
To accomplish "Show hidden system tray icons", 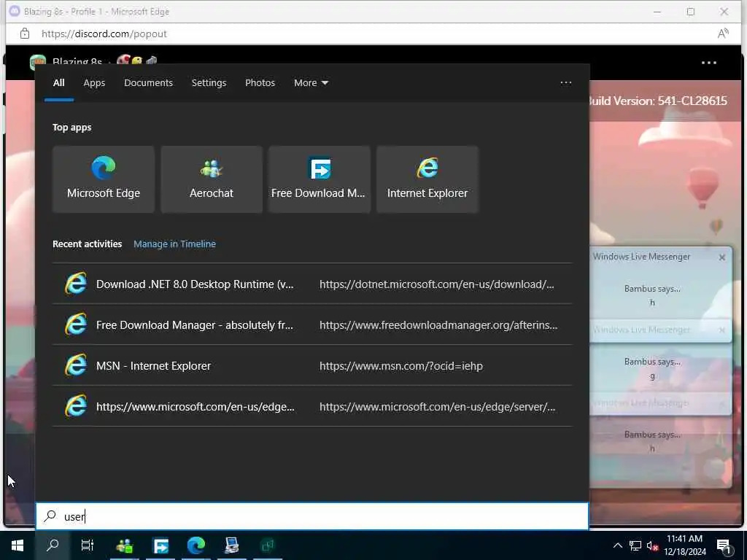I will [617, 545].
